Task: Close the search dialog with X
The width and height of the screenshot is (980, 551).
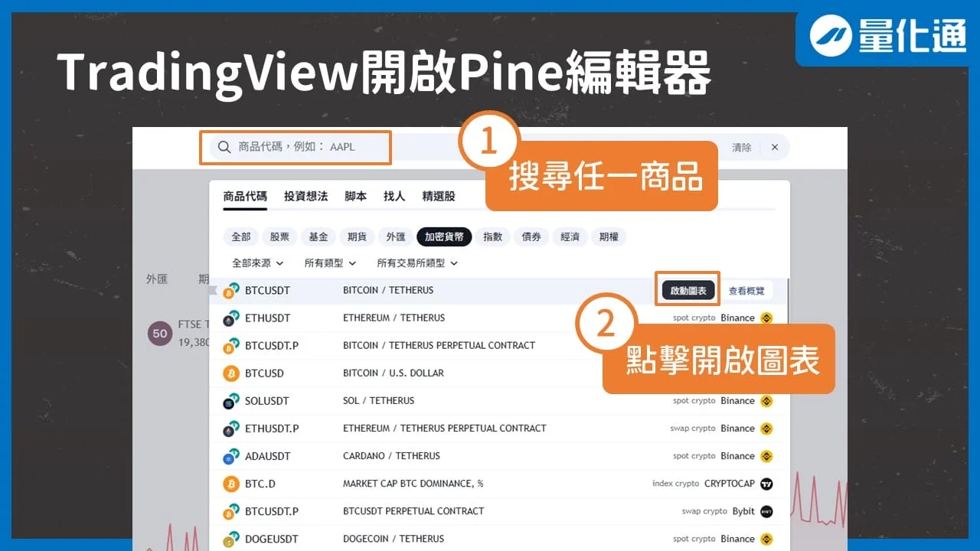Action: [775, 148]
